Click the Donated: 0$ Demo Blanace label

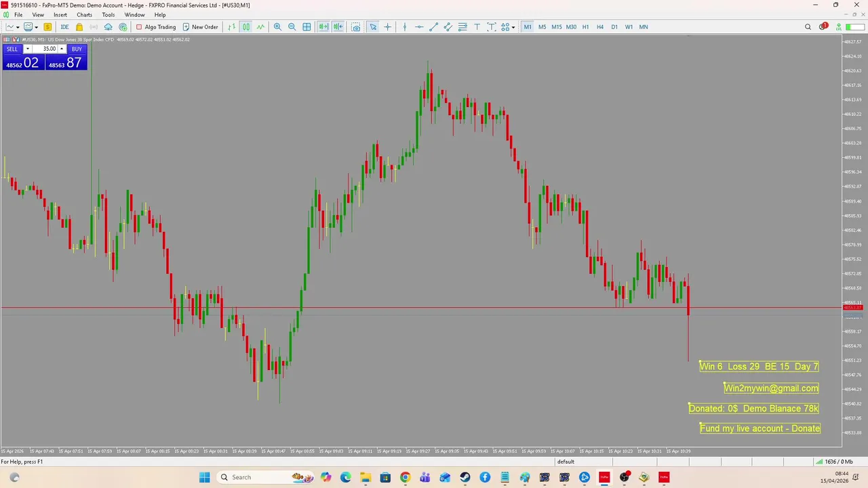(753, 409)
